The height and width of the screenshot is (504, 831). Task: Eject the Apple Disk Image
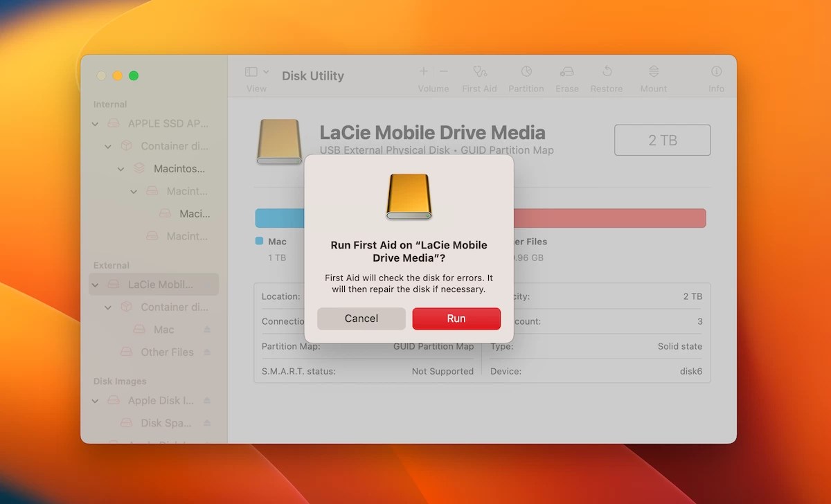[x=206, y=400]
